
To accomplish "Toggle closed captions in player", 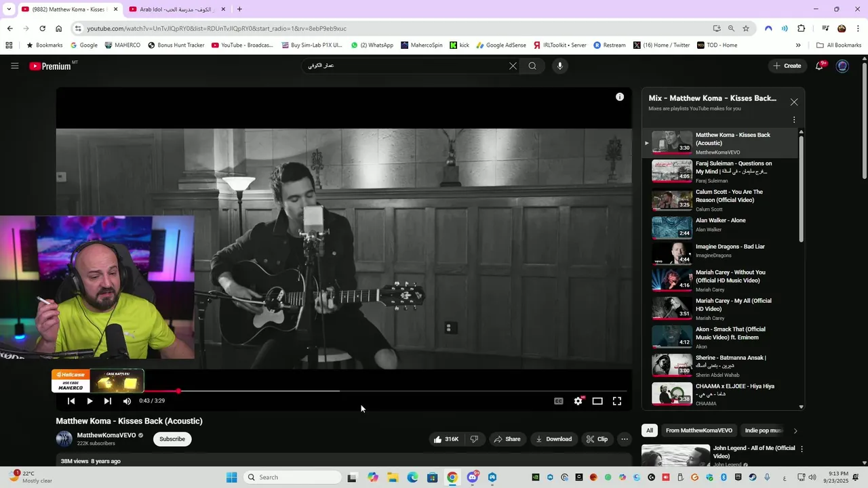I will (559, 401).
